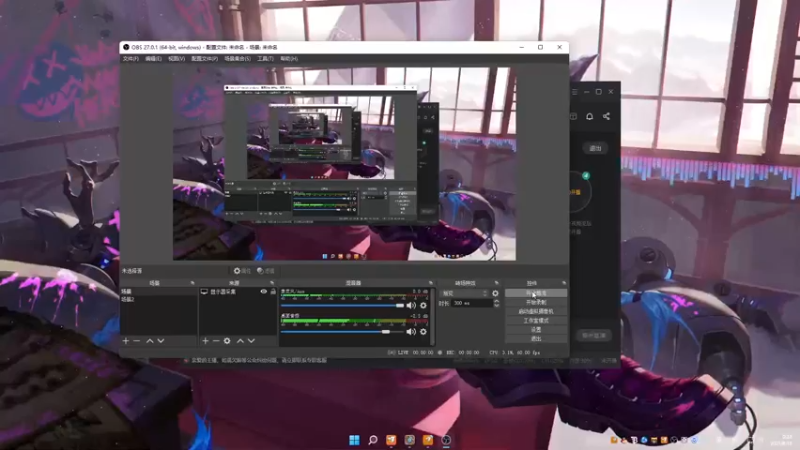Click the OBS preview canvas
Viewport: 800px width, 450px height.
coord(344,163)
